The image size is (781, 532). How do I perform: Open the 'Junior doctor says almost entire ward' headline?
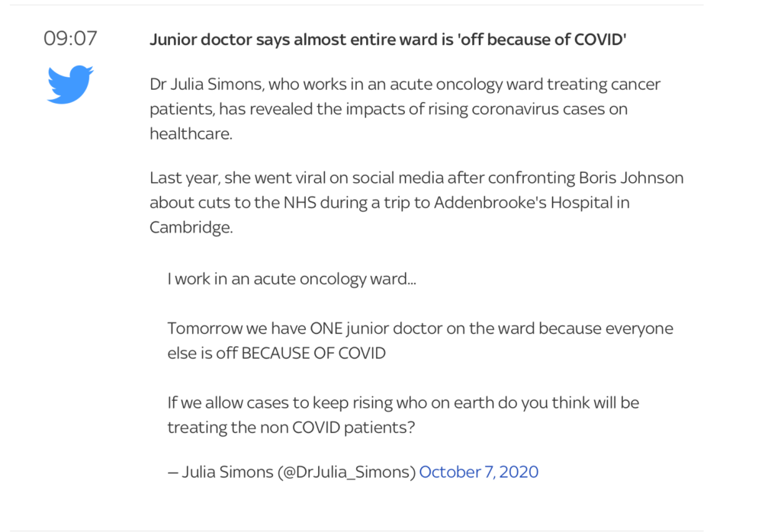tap(388, 40)
